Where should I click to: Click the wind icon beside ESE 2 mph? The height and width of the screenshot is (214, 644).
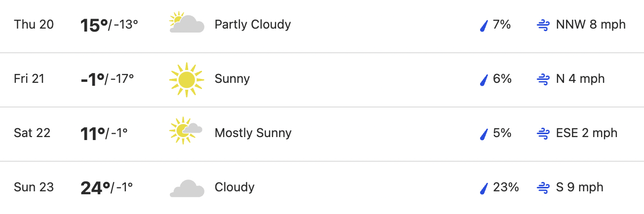point(543,134)
